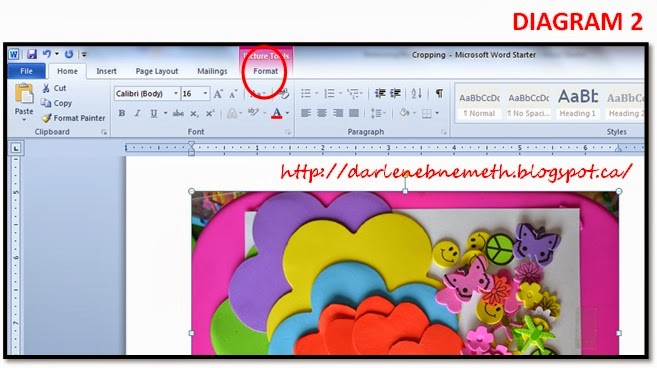This screenshot has width=657, height=368.
Task: Click the Paste clipboard icon
Action: pyautogui.click(x=24, y=93)
